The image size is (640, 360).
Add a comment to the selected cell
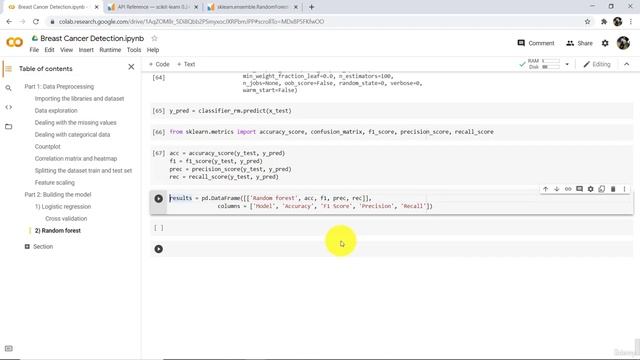click(x=579, y=189)
